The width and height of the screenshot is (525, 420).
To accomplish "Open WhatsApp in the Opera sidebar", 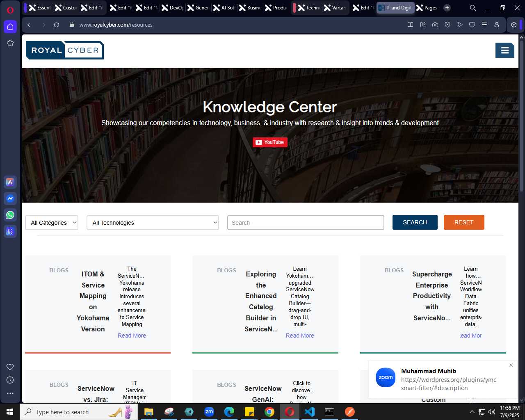I will pos(10,215).
